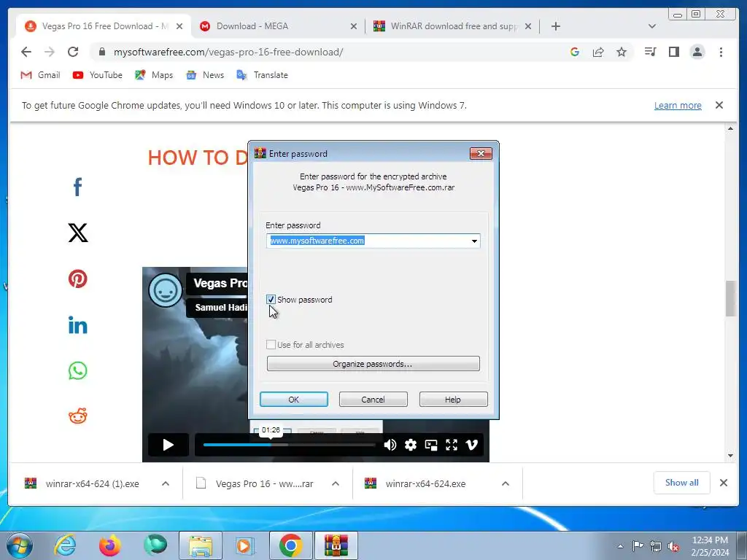Viewport: 747px width, 560px height.
Task: Open Help in password dialog
Action: [x=453, y=400]
